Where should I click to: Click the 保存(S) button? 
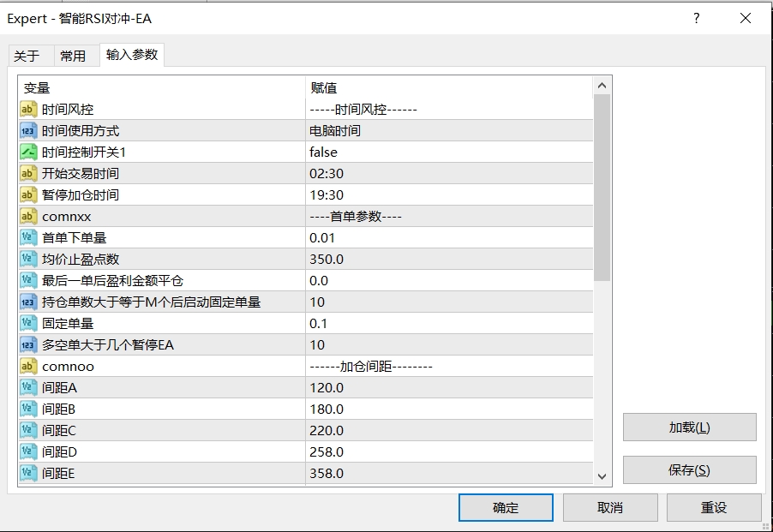(689, 470)
